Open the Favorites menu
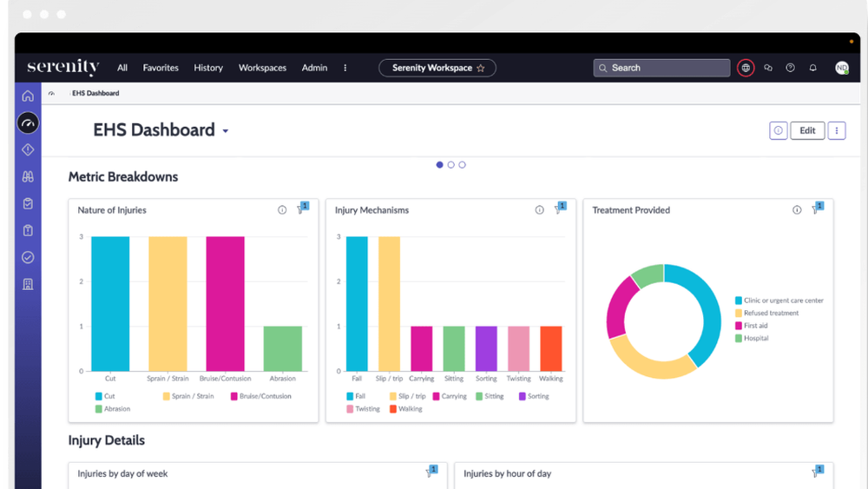This screenshot has height=489, width=868. 161,68
